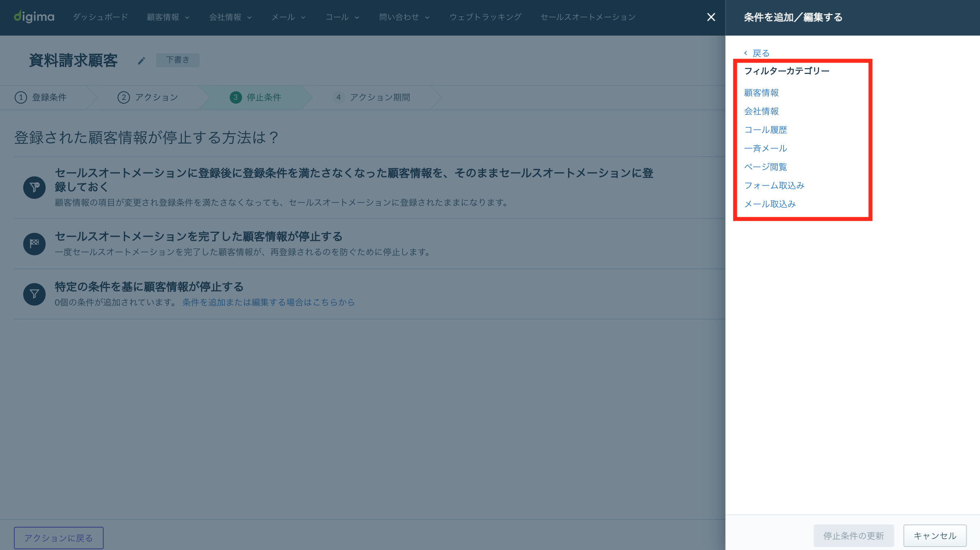Select the option to keep customers registered in セールスオートメーション
Viewport: 980px width, 550px height.
[354, 180]
